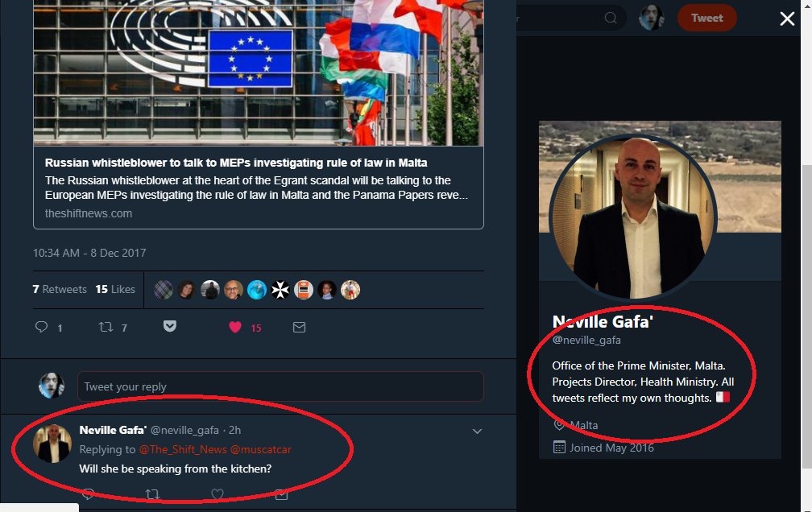Click the search magnifier icon in the header
Screen dimensions: 812x512
pos(611,18)
